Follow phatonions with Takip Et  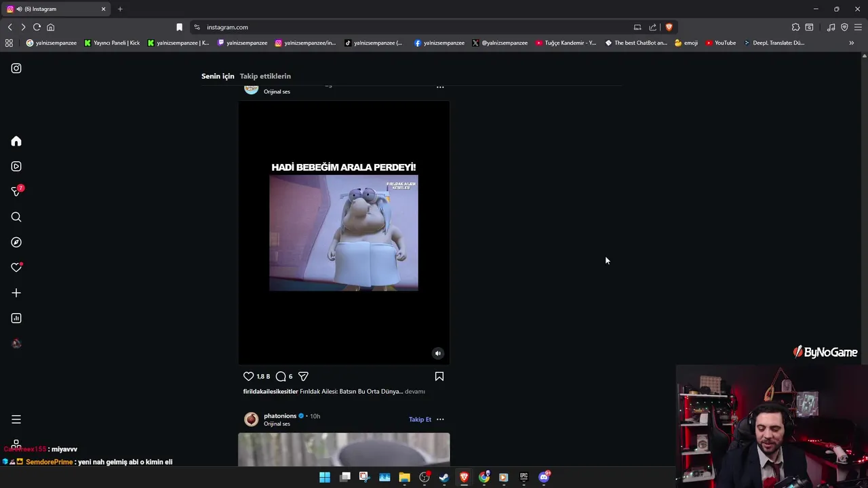point(420,420)
